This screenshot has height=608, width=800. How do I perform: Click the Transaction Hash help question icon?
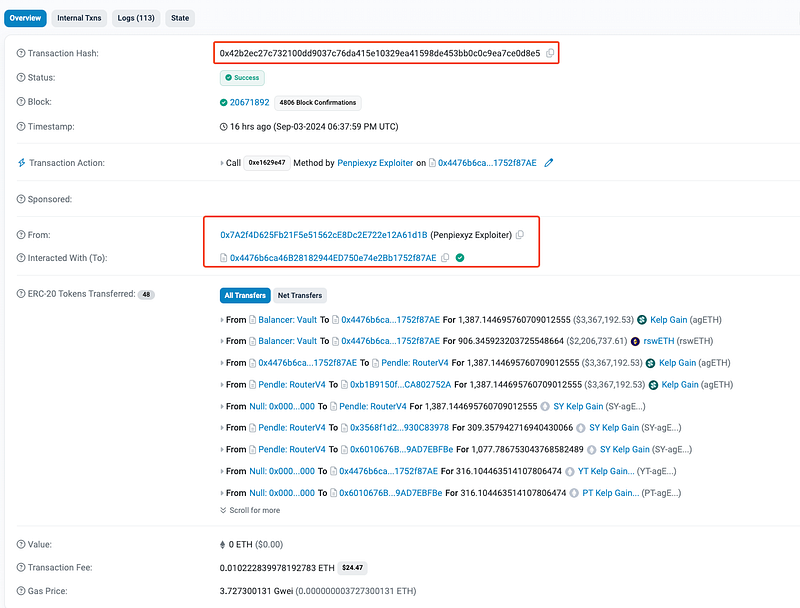21,53
